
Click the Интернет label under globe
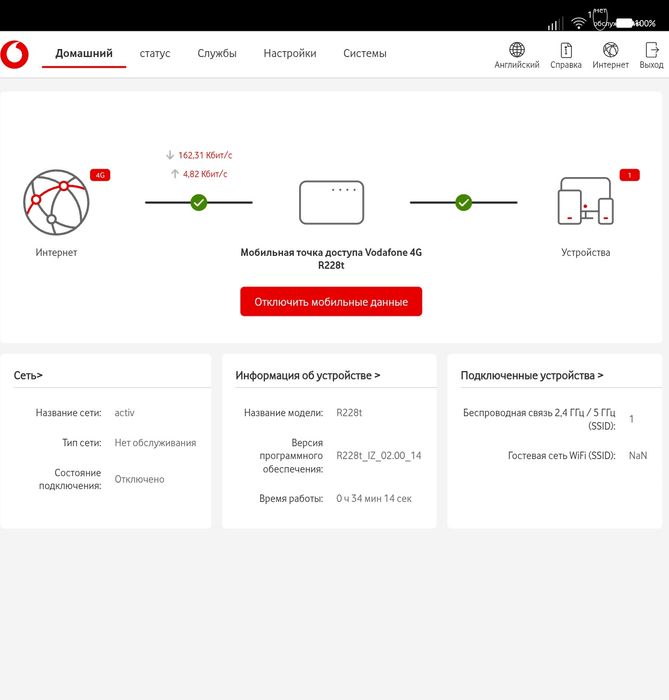(x=56, y=253)
